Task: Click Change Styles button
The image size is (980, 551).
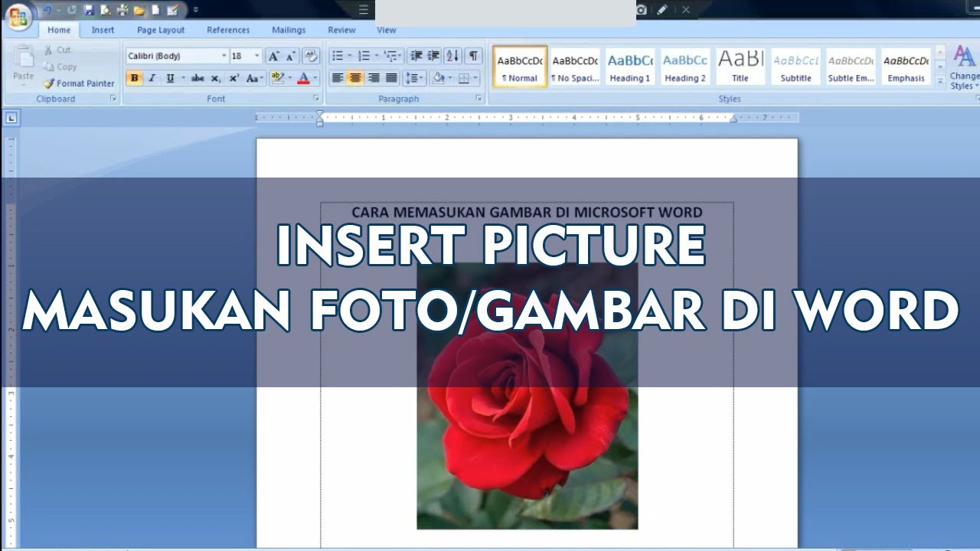Action: (964, 67)
